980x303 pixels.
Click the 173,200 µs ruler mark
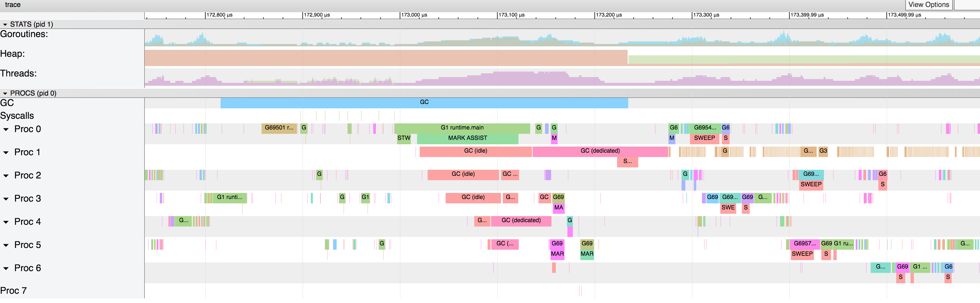tap(609, 15)
